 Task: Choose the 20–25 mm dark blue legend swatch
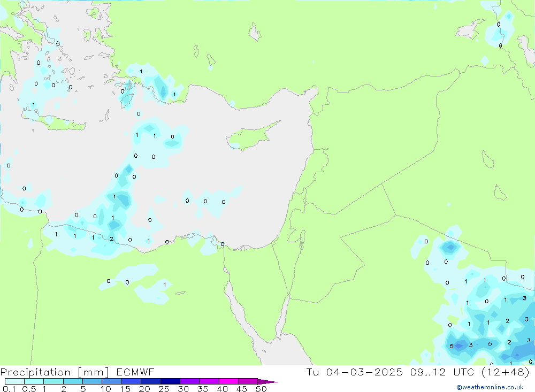click(x=150, y=381)
